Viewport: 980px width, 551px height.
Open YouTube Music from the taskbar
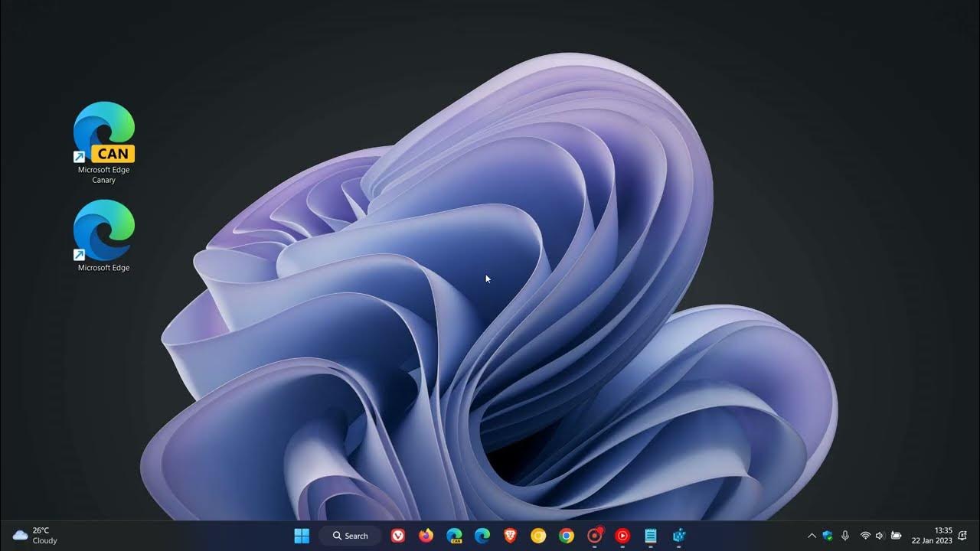[x=622, y=536]
